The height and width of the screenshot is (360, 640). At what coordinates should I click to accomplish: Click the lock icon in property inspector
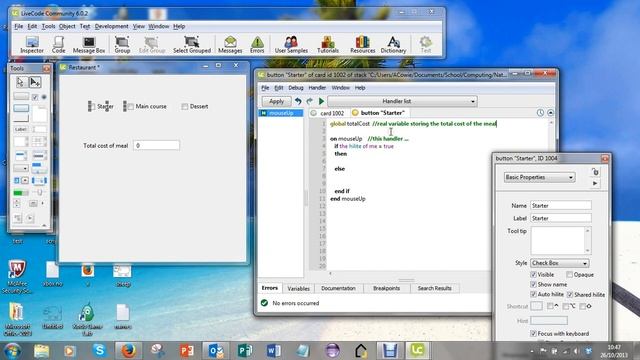[x=596, y=172]
